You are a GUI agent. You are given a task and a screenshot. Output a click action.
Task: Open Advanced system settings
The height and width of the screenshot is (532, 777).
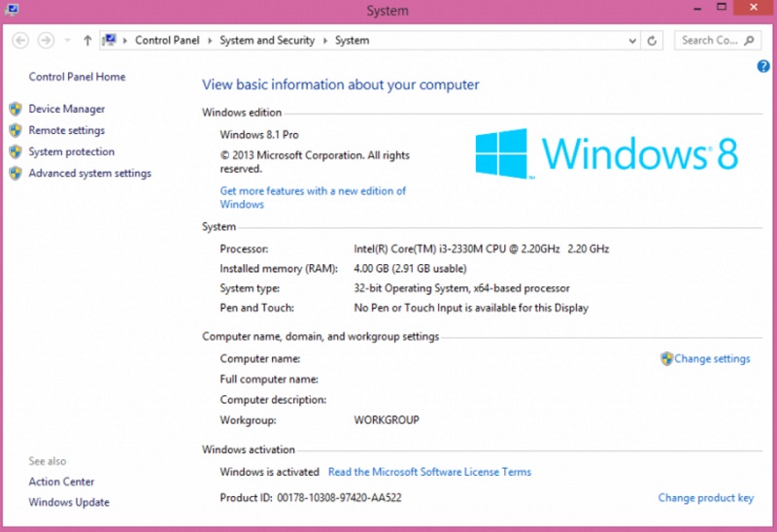click(89, 174)
